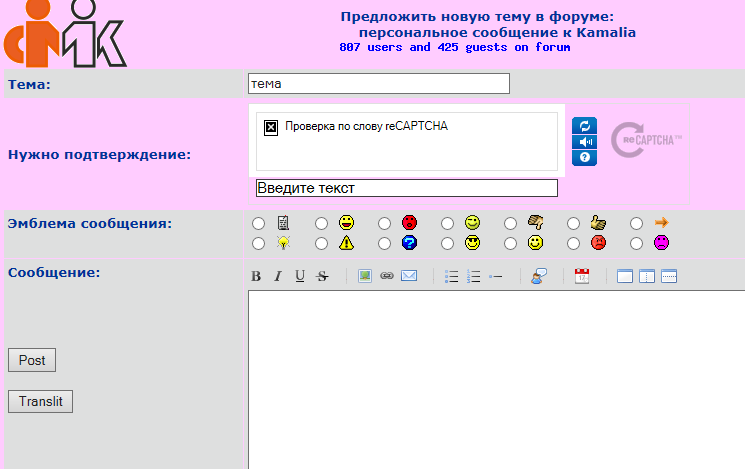
Task: Select the winking smiley radio button
Action: pos(448,223)
